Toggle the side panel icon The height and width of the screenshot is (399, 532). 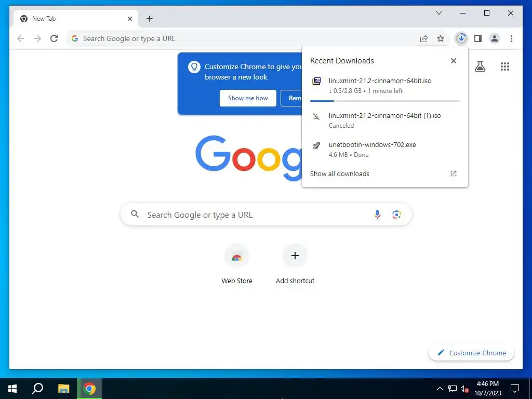pos(478,38)
